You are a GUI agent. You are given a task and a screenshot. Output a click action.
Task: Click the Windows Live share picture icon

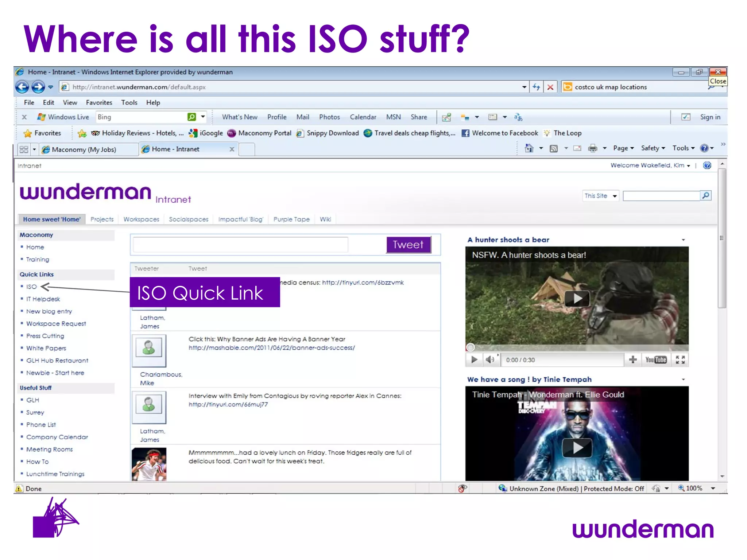point(446,117)
